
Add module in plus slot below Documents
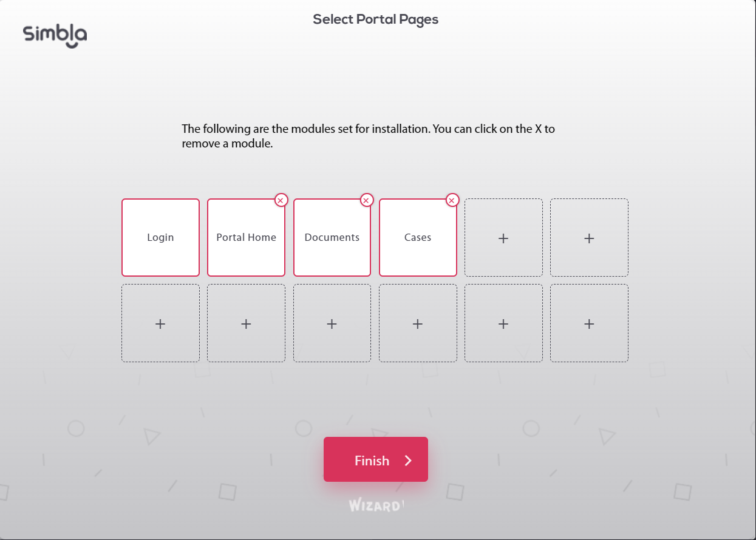click(332, 323)
